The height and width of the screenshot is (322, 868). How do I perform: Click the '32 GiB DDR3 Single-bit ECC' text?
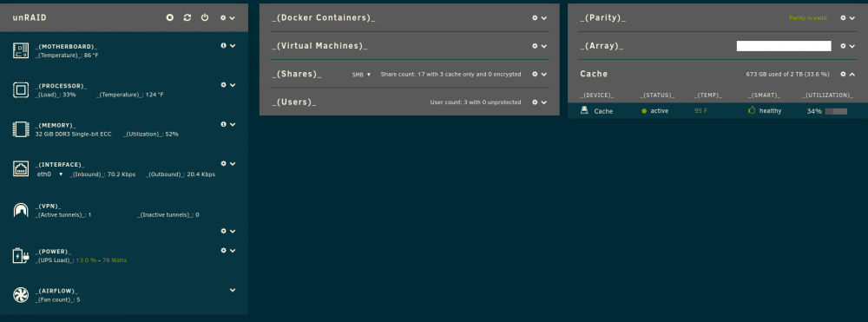point(74,134)
